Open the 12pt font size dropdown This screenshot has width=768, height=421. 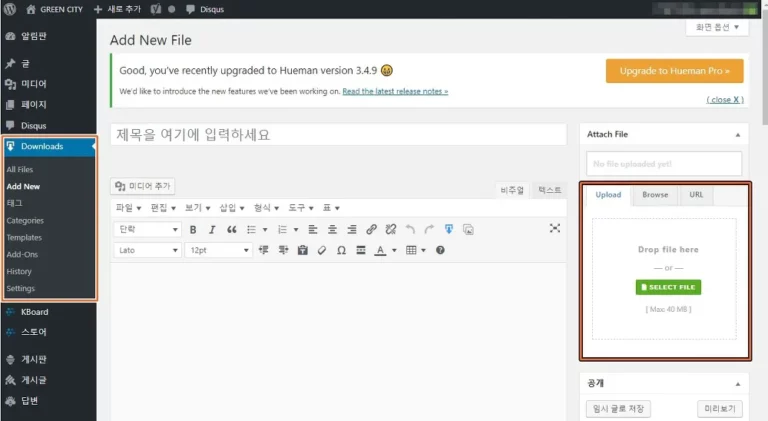[218, 250]
